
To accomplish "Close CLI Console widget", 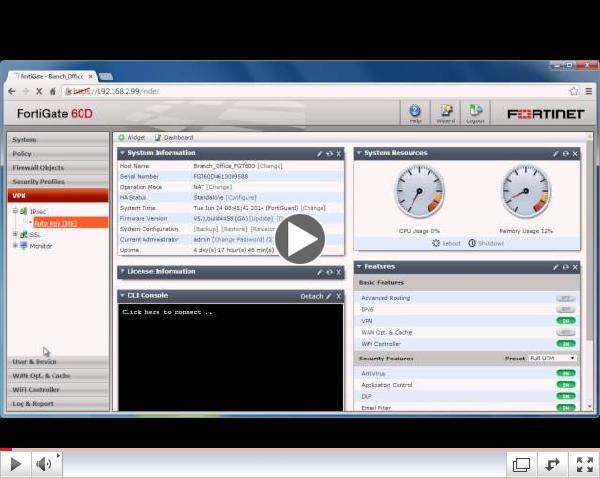I will (x=339, y=296).
